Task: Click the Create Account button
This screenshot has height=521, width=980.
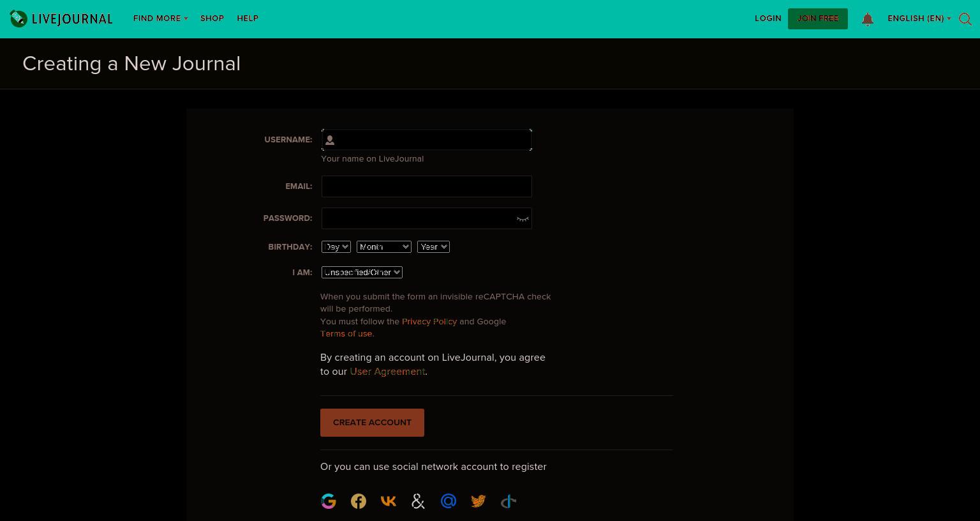Action: pos(372,423)
